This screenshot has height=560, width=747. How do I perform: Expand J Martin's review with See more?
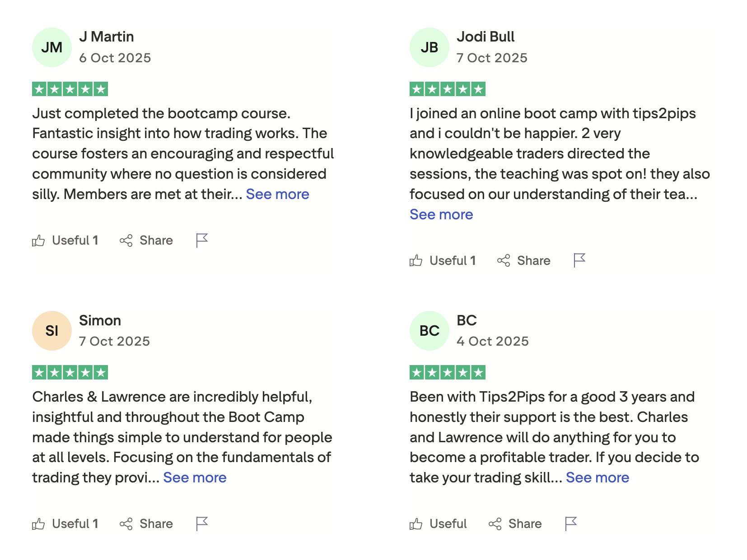277,194
